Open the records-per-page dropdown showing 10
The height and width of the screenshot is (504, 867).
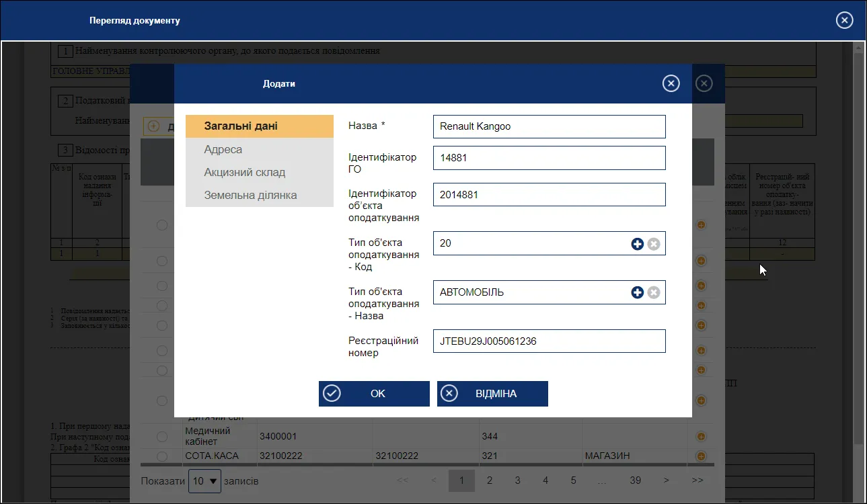(204, 481)
